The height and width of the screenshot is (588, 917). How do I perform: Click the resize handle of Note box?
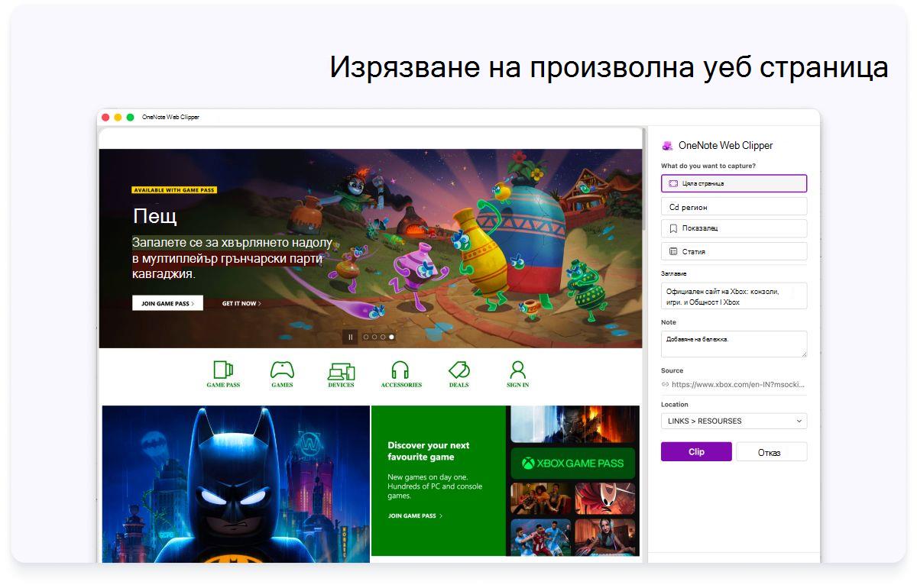pos(803,353)
